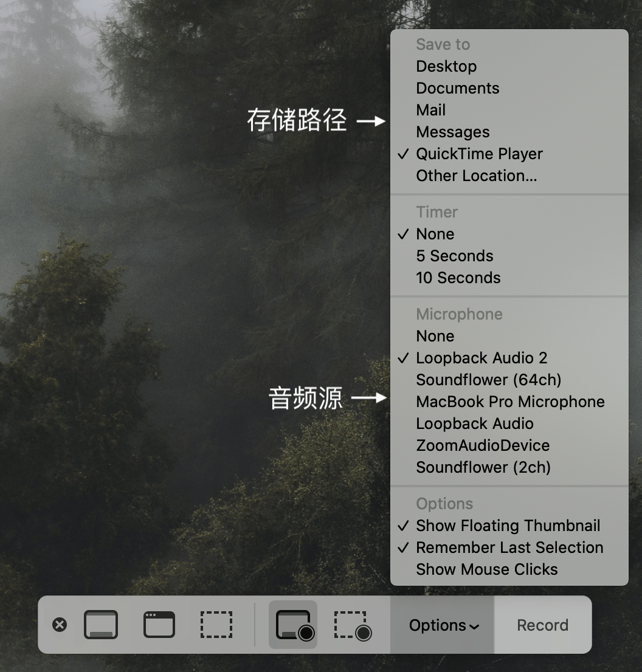
Task: Select the Record Entire Screen icon
Action: (292, 625)
